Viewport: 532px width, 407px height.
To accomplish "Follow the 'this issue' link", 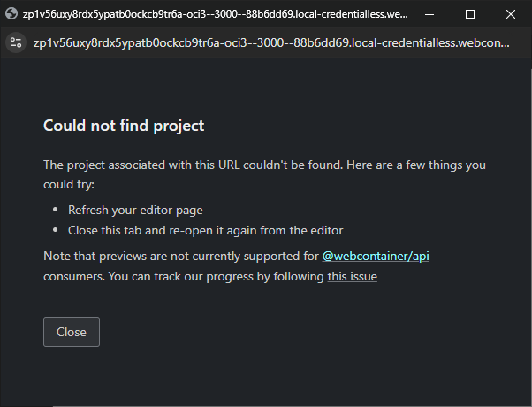I will [353, 276].
